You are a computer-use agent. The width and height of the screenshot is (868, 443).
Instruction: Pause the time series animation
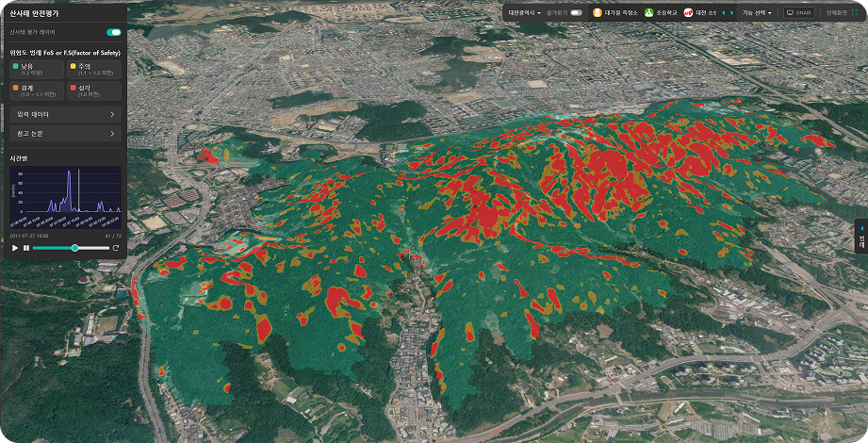pyautogui.click(x=26, y=248)
